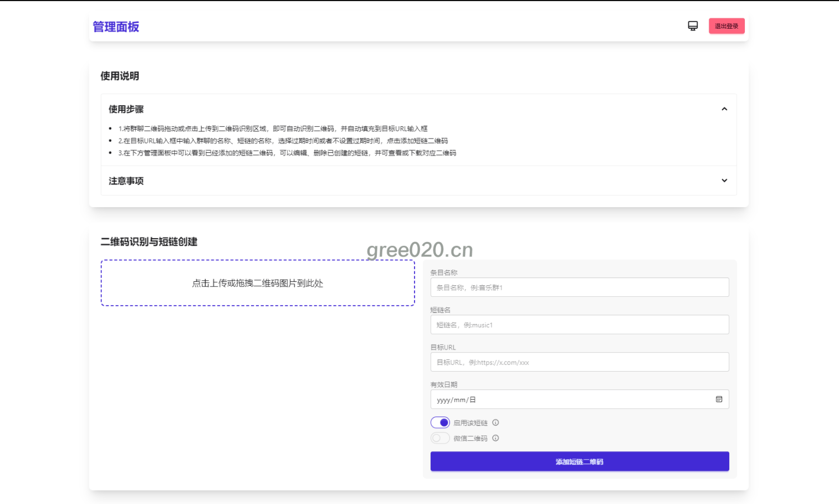The width and height of the screenshot is (839, 504).
Task: Click the monitor theme switch icon
Action: click(x=693, y=26)
